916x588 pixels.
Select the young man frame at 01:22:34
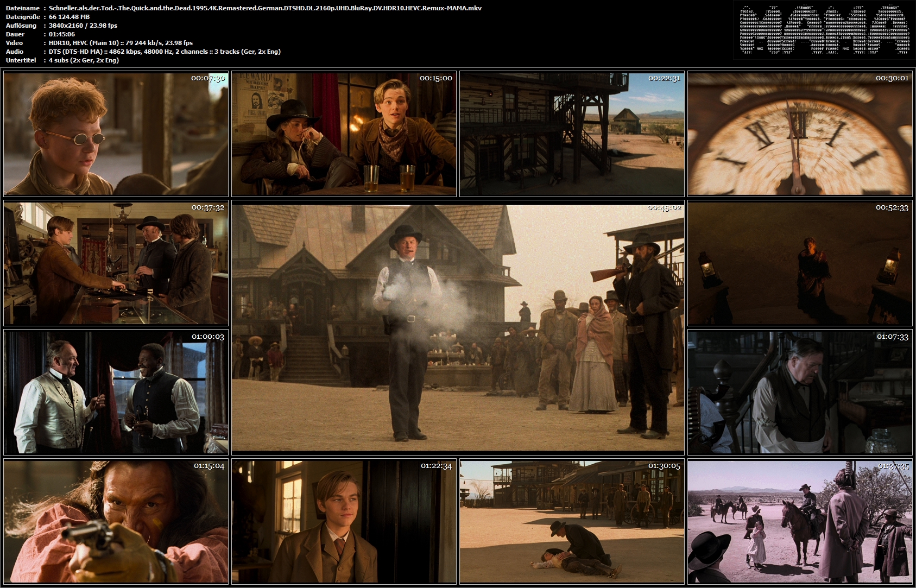coord(344,522)
